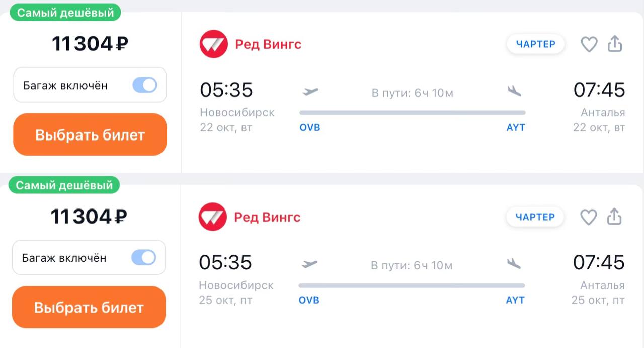644x348 pixels.
Task: Click the landing plane icon on 25 Oct flight
Action: point(514,264)
